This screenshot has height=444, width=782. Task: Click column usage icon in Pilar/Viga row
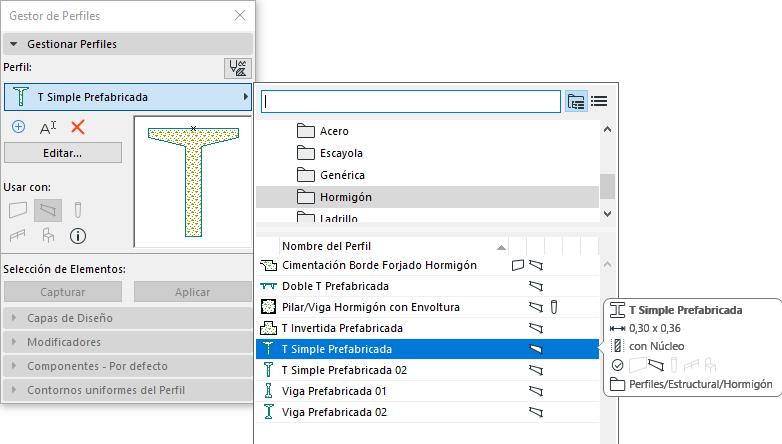pos(554,307)
